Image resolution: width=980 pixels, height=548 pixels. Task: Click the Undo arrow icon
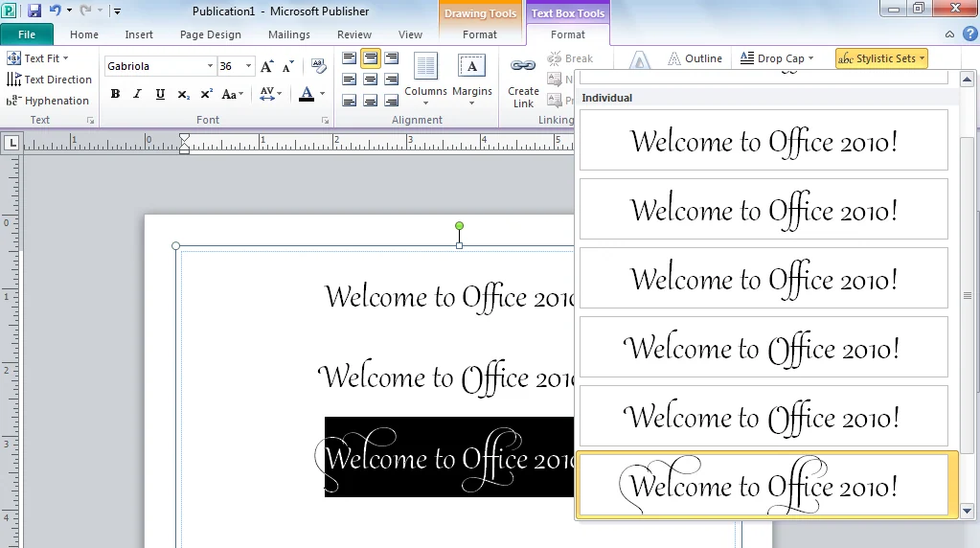[x=55, y=11]
